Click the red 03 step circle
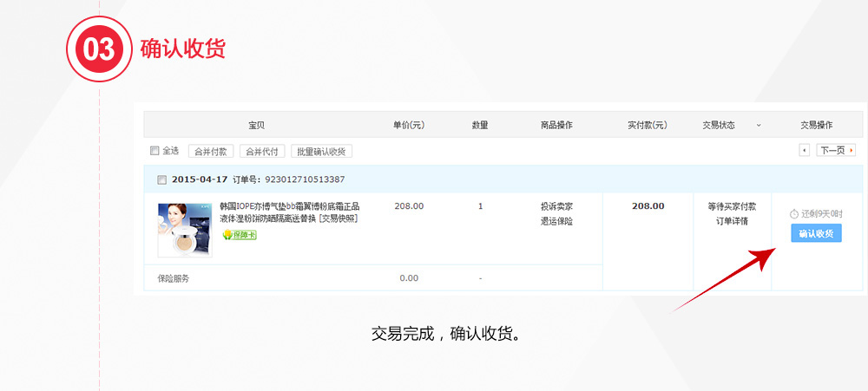Screen dimensions: 868x391 (x=99, y=49)
